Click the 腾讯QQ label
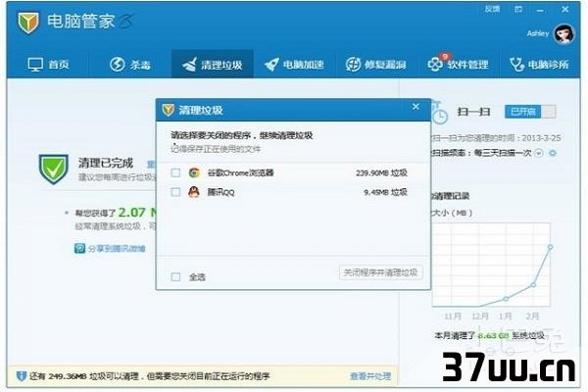Image resolution: width=588 pixels, height=392 pixels. pos(220,192)
